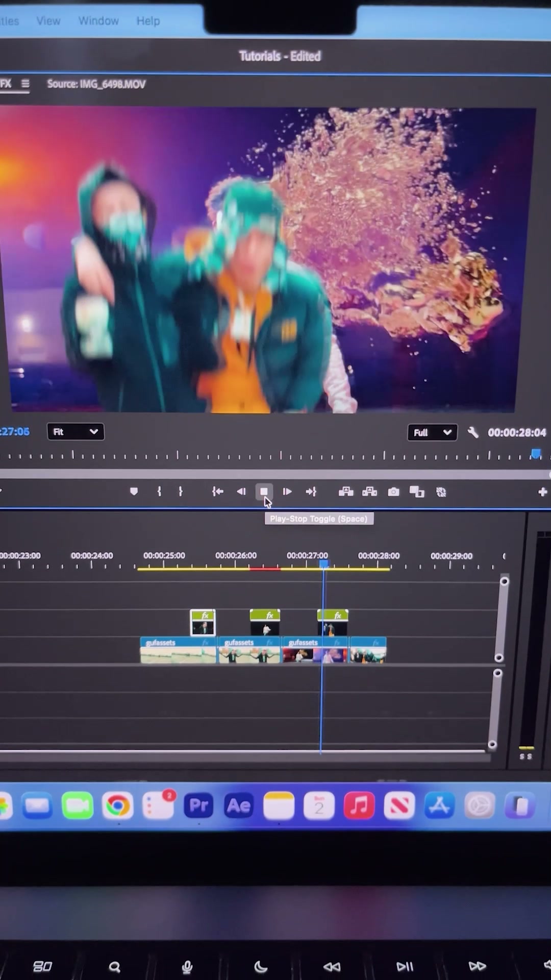This screenshot has width=551, height=980.
Task: Open Premiere Pro from the Dock
Action: tap(198, 806)
